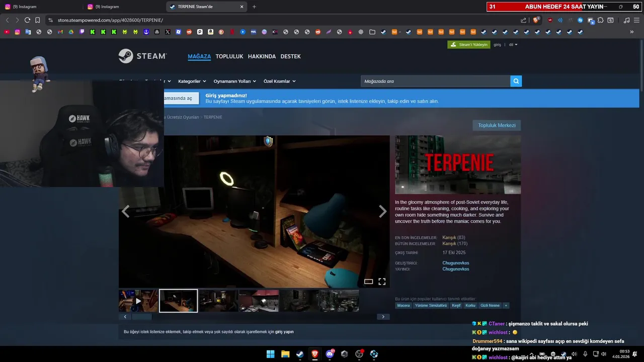Click the Brave browser taskbar icon
644x362 pixels.
315,354
